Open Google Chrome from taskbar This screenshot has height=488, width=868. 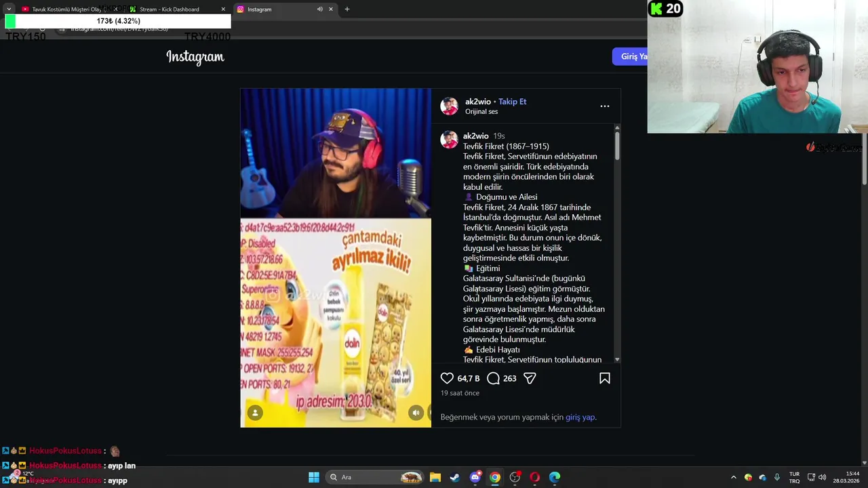[x=495, y=477]
